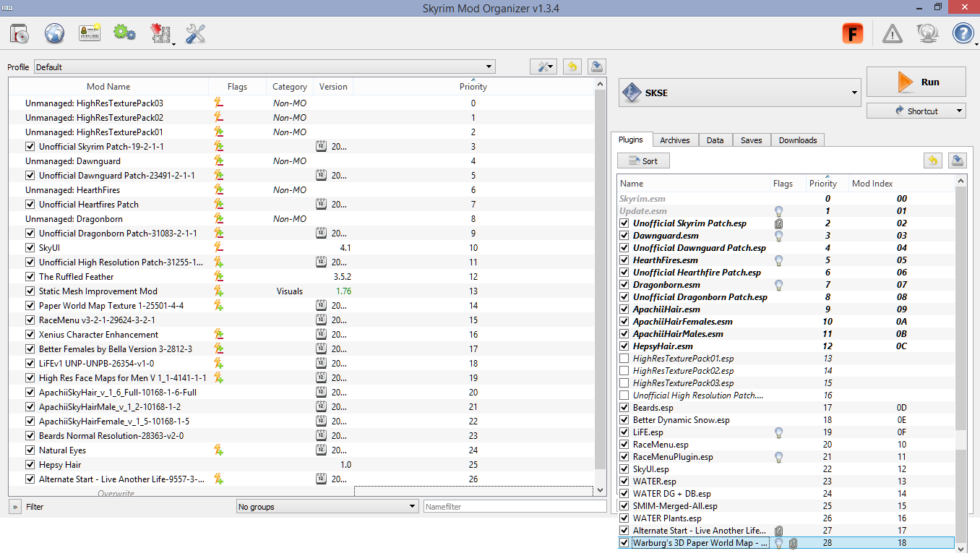
Task: Click the Help question mark icon
Action: (963, 33)
